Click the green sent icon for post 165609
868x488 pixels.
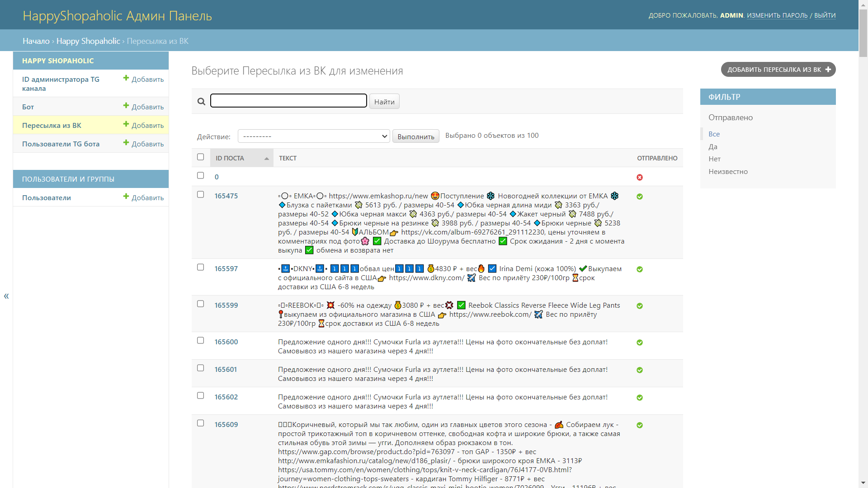(640, 425)
